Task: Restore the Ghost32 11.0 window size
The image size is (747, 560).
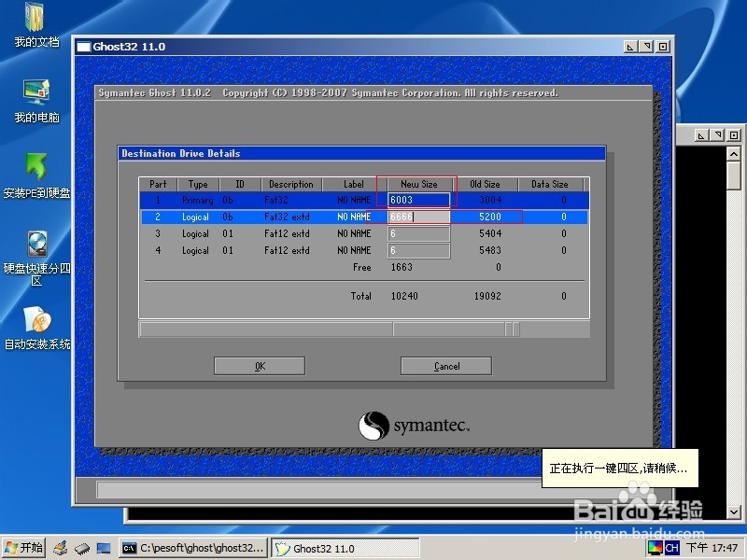Action: 646,47
